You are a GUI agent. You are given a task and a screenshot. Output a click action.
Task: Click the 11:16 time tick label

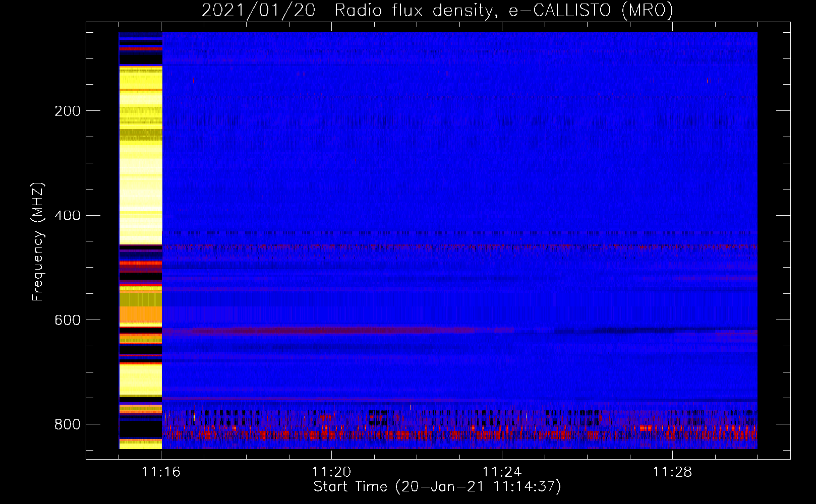click(161, 472)
